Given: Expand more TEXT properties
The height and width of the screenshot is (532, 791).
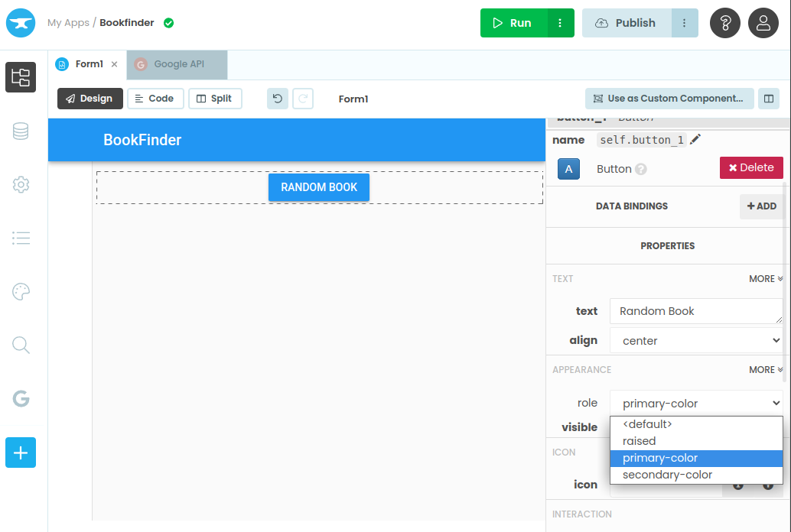Looking at the screenshot, I should [766, 279].
